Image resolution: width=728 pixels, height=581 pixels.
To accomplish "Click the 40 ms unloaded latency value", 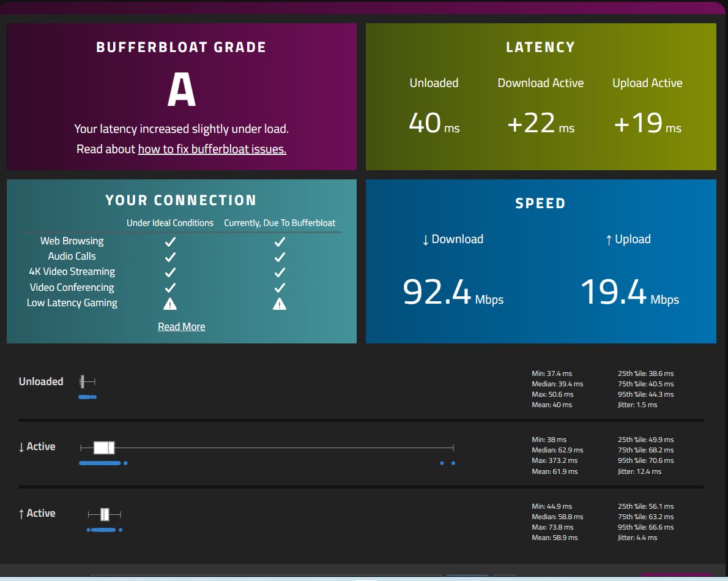I will click(434, 123).
